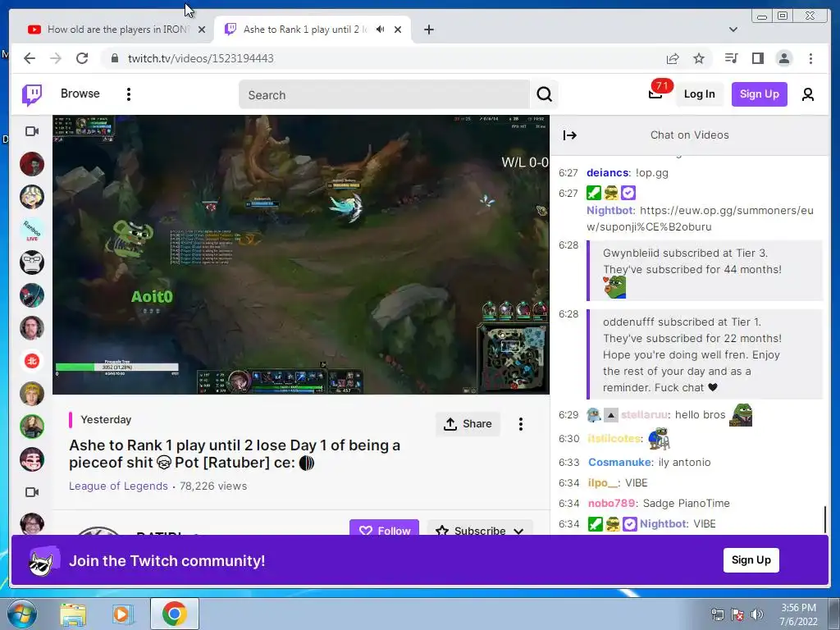Select the 'Ashe to Rank 1' Twitch tab
840x630 pixels.
pos(305,30)
